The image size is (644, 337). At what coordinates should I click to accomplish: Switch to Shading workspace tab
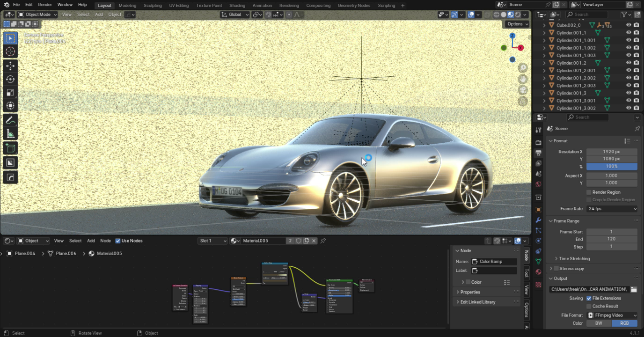pos(237,6)
